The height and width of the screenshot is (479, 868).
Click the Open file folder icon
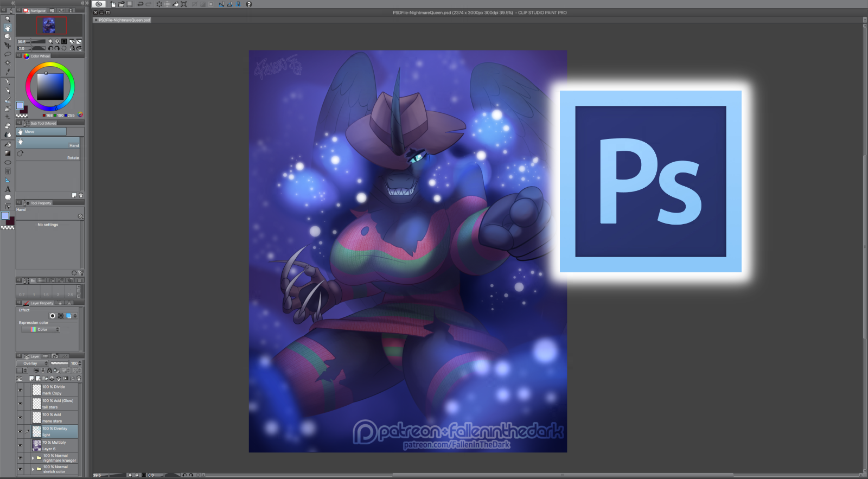point(121,4)
